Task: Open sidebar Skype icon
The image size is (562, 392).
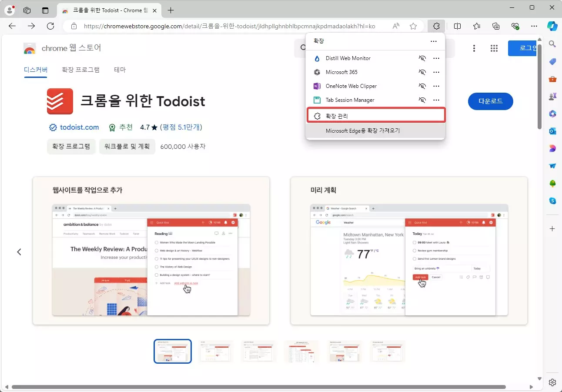Action: click(x=552, y=201)
